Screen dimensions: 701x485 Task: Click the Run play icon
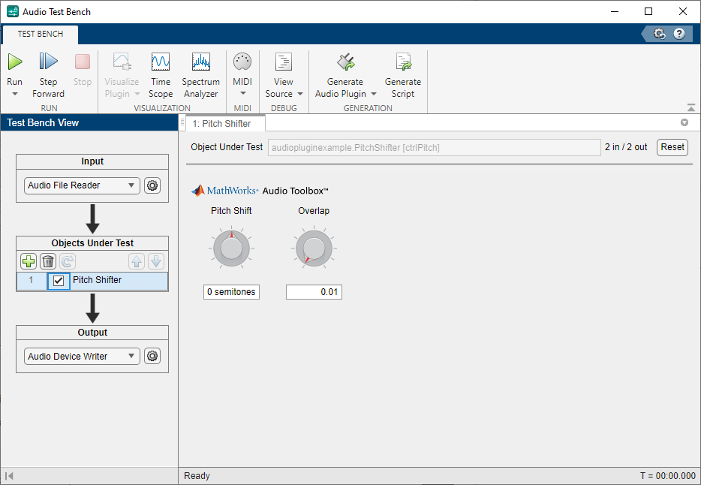(x=15, y=62)
